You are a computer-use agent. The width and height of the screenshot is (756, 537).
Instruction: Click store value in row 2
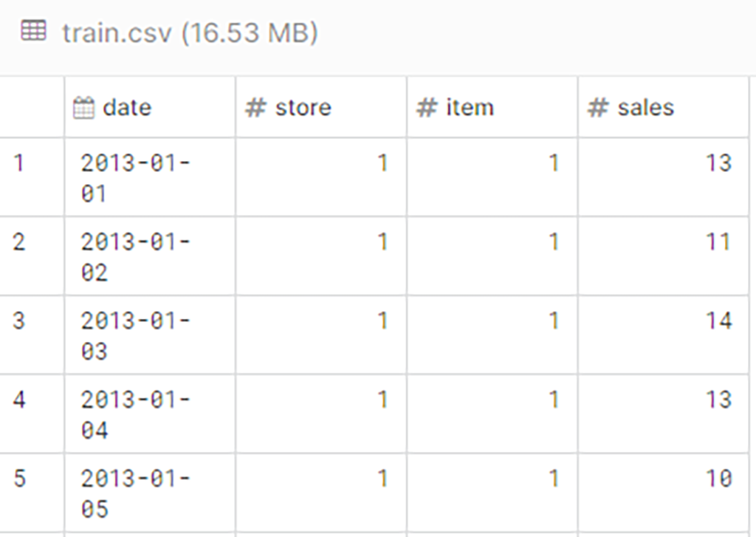click(382, 242)
